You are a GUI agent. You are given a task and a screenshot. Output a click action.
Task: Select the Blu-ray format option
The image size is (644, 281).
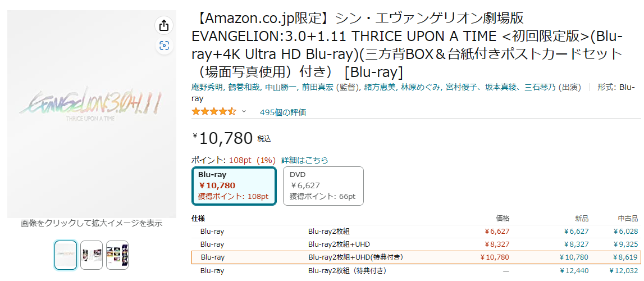[x=234, y=186]
